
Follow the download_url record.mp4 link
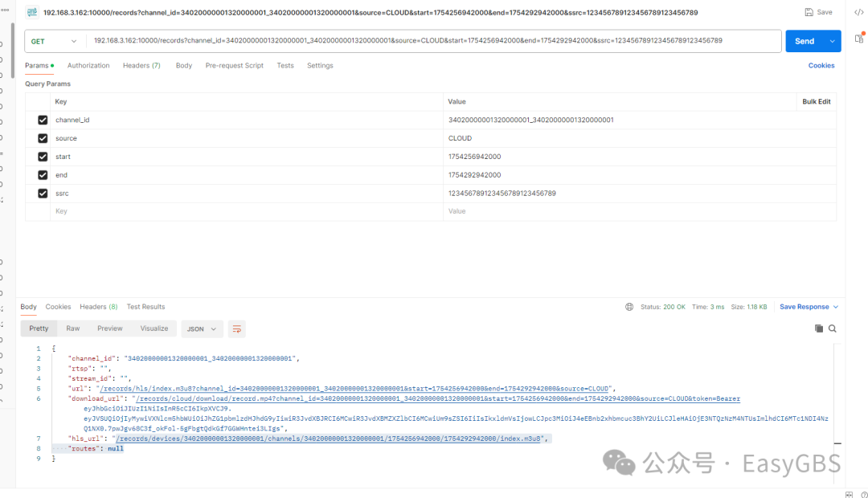pos(437,399)
